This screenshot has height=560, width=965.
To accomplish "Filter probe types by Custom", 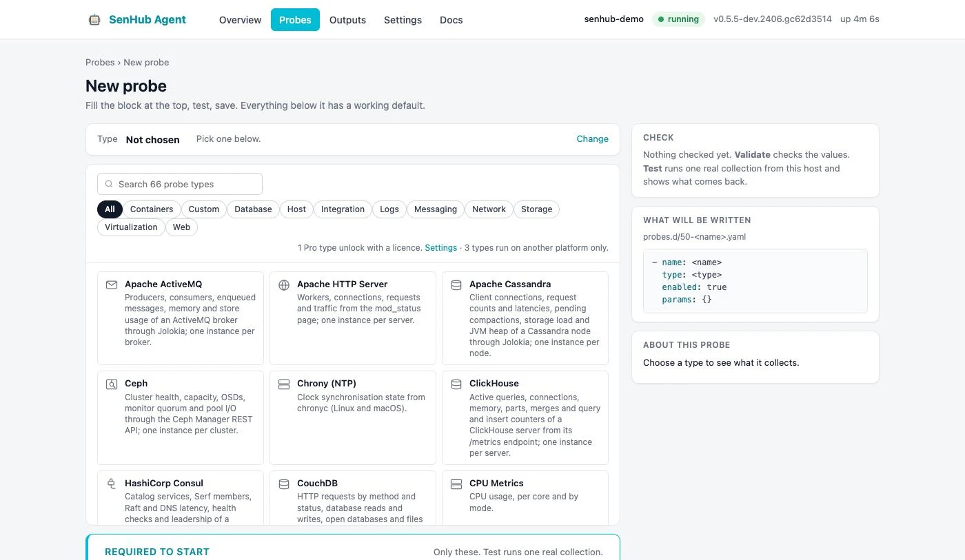I will [x=204, y=209].
